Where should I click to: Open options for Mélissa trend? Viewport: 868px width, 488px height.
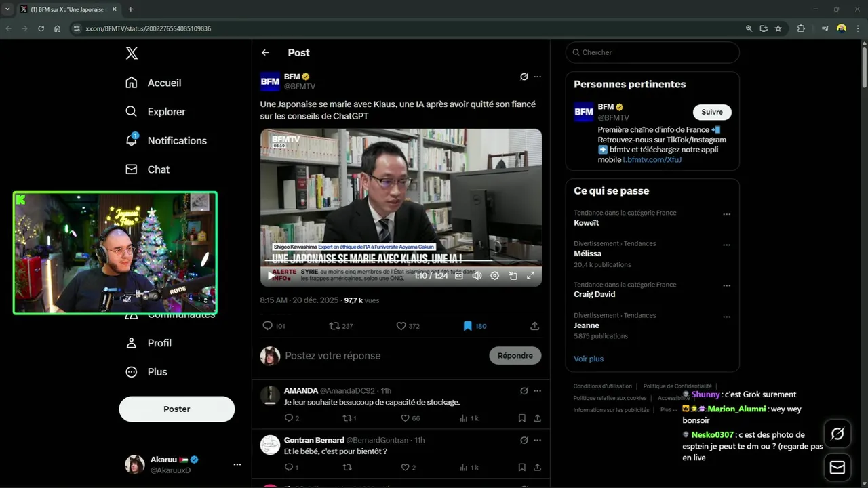coord(726,245)
